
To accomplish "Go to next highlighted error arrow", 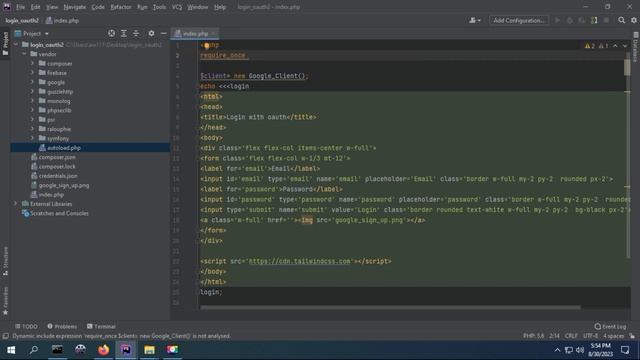I will [625, 46].
